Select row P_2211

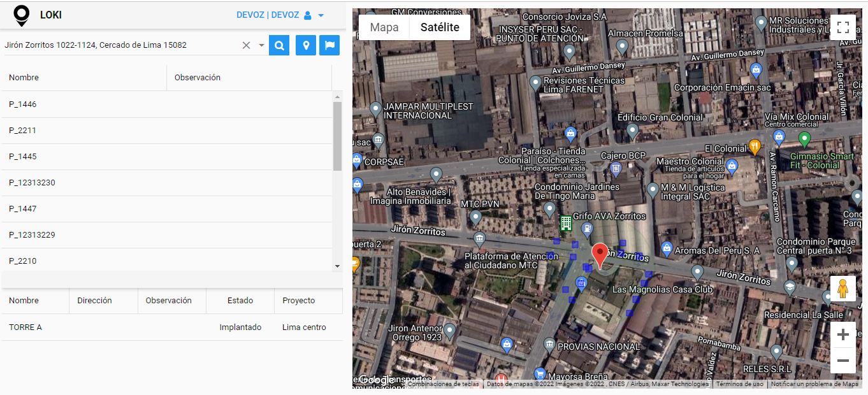(x=166, y=131)
